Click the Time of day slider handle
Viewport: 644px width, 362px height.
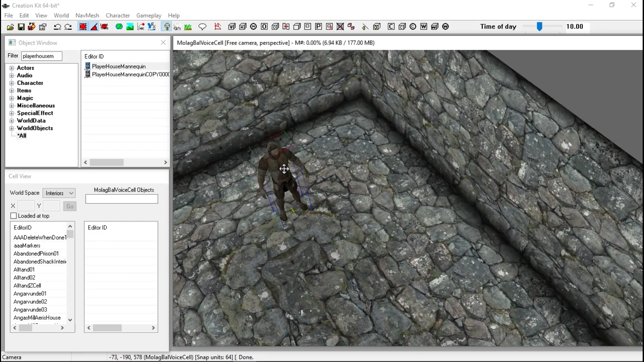point(539,26)
